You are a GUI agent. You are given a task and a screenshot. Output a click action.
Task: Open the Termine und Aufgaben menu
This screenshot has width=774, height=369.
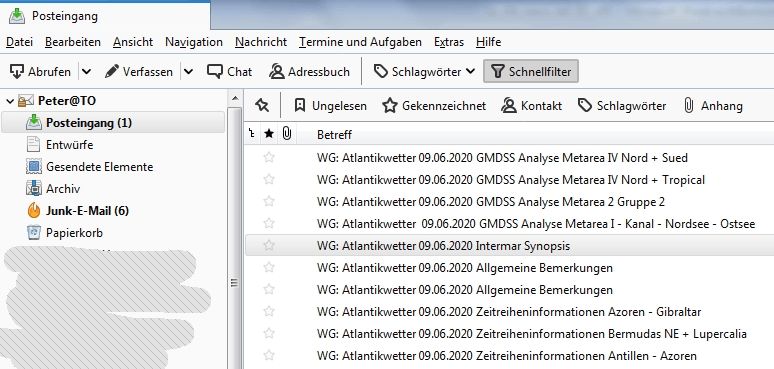coord(360,42)
